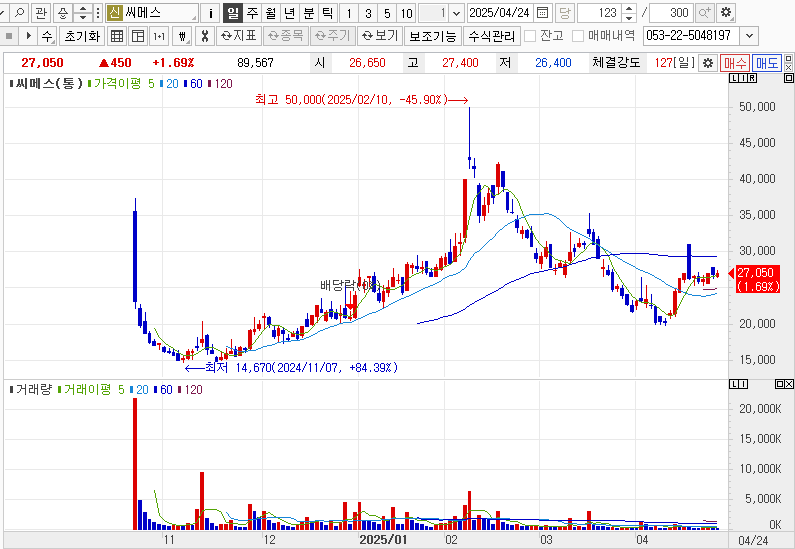Decrease the 123 bar count spinner
This screenshot has width=795, height=549.
[x=629, y=17]
